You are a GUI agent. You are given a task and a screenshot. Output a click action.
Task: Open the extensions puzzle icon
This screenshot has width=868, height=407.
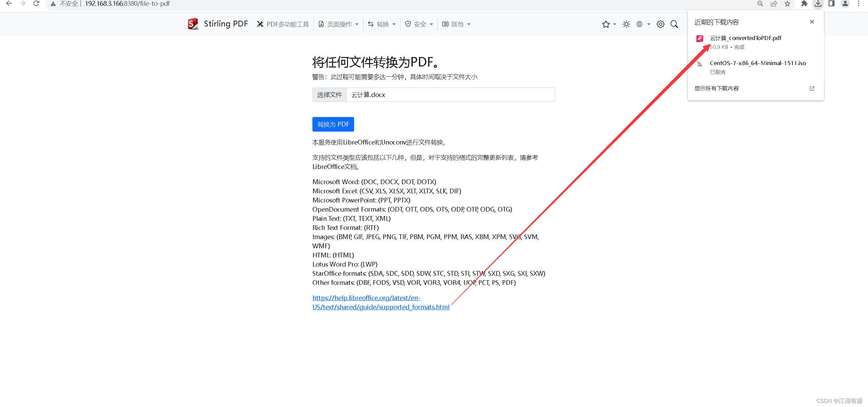[x=804, y=4]
